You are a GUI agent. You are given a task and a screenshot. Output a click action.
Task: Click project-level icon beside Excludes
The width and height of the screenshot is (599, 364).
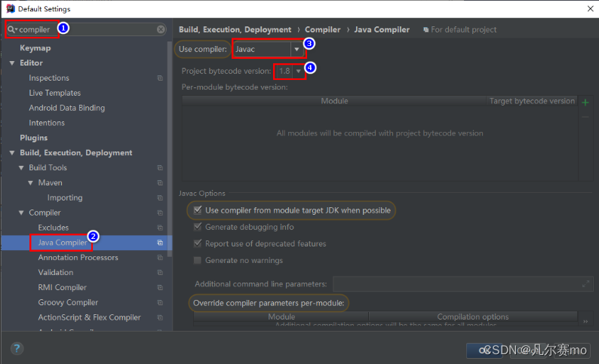[x=160, y=228]
